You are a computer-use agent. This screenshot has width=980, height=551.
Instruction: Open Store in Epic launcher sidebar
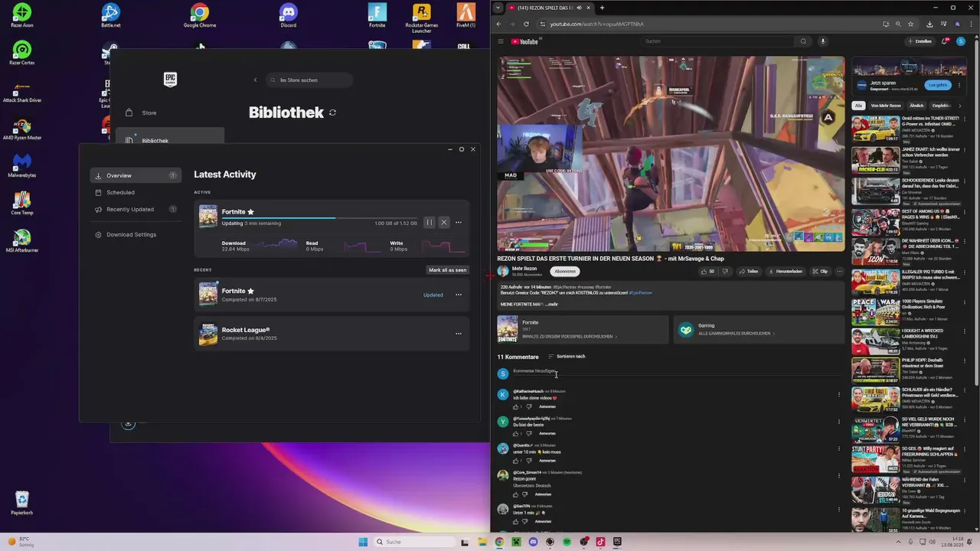[170, 112]
